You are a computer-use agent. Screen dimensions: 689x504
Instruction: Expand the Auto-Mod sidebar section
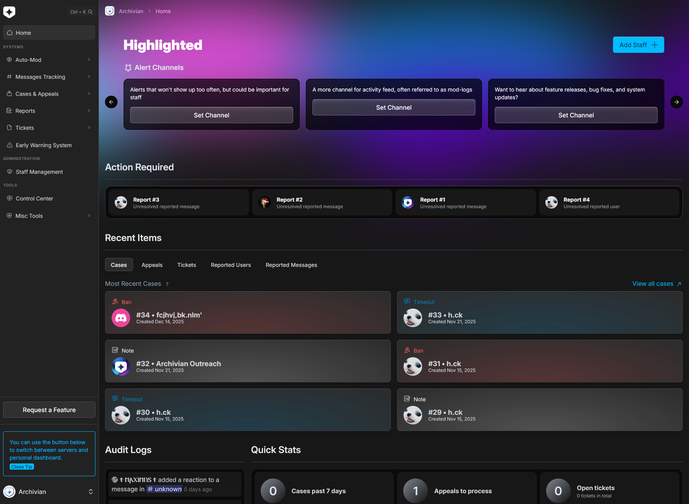pyautogui.click(x=89, y=60)
